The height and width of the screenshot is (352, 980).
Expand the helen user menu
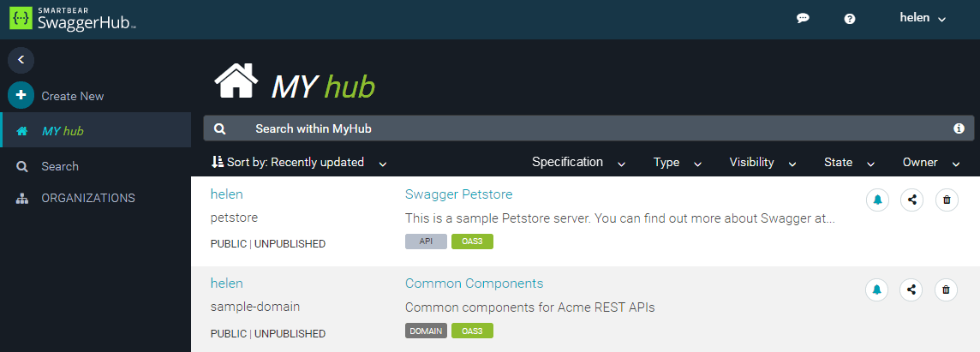923,18
